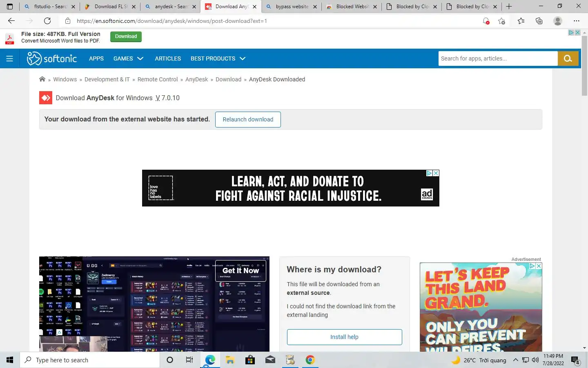Open Task View on taskbar

click(x=189, y=360)
